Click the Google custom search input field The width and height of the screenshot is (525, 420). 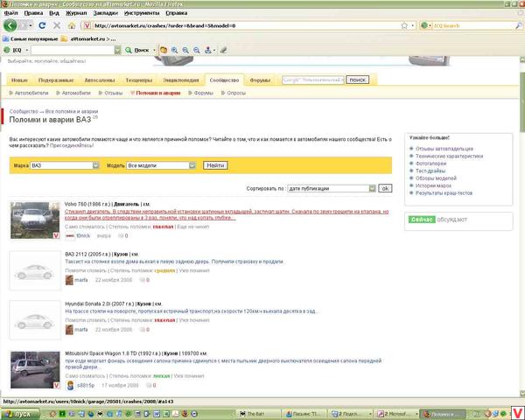pos(312,80)
